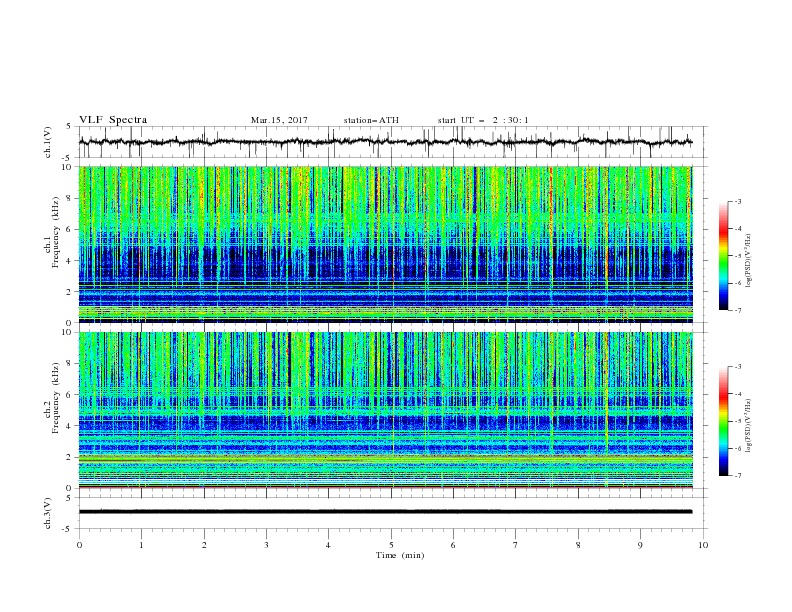Select the "start UT = 2 :30: 1" text
This screenshot has height=612, width=792.
click(x=483, y=120)
